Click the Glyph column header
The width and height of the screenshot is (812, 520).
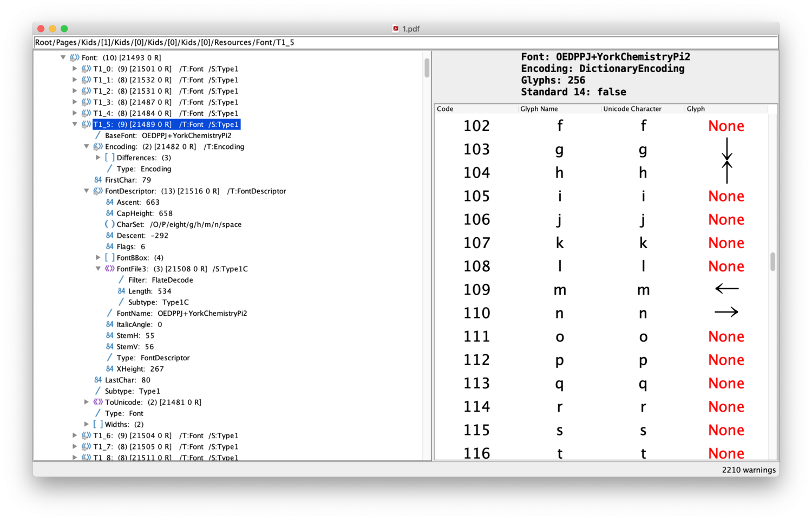tap(726, 109)
